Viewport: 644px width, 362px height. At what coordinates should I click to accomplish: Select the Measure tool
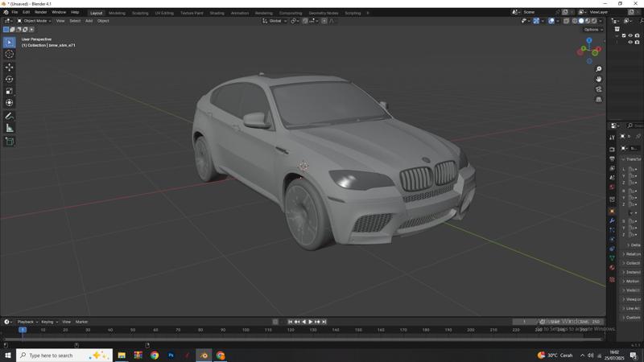tap(9, 129)
